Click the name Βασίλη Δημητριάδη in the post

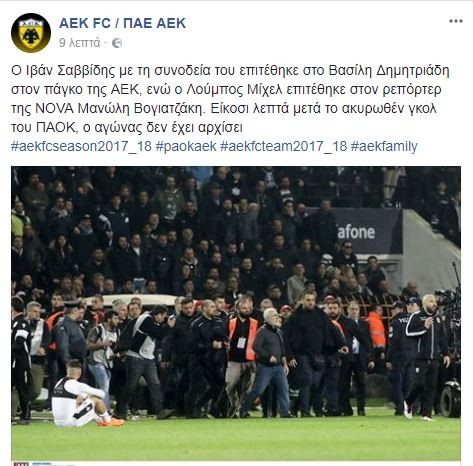tap(389, 71)
